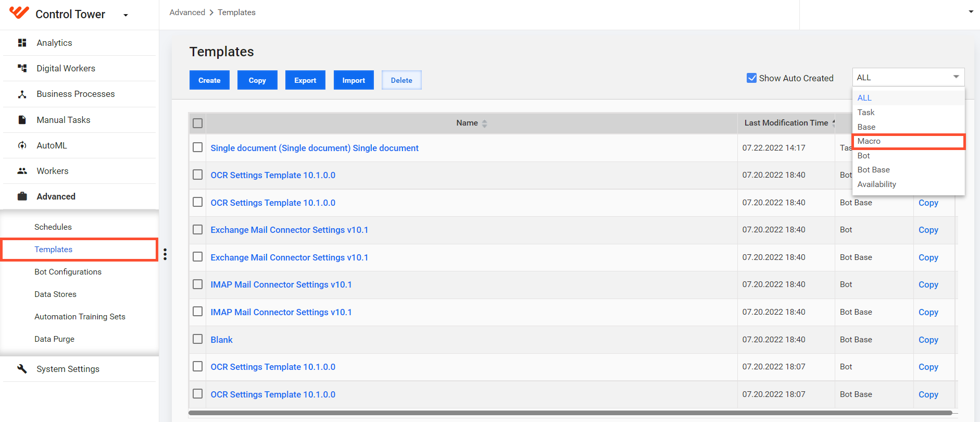Viewport: 980px width, 422px height.
Task: Choose Bot in the type list
Action: point(908,156)
